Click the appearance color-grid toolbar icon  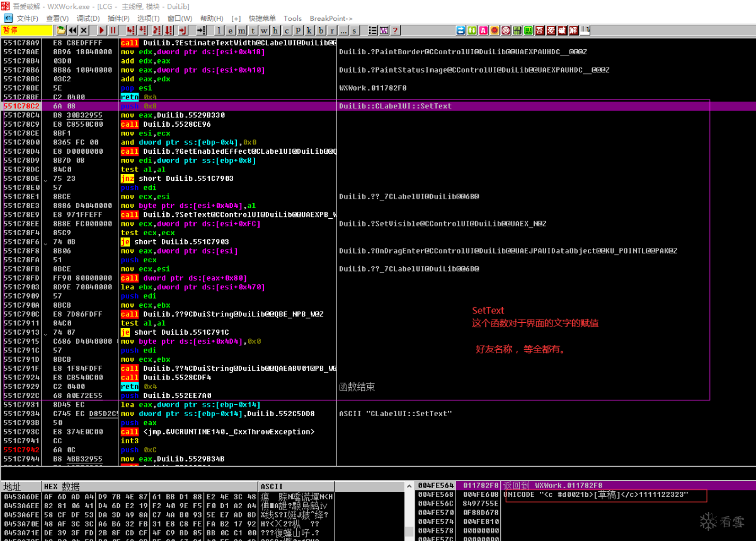[384, 30]
